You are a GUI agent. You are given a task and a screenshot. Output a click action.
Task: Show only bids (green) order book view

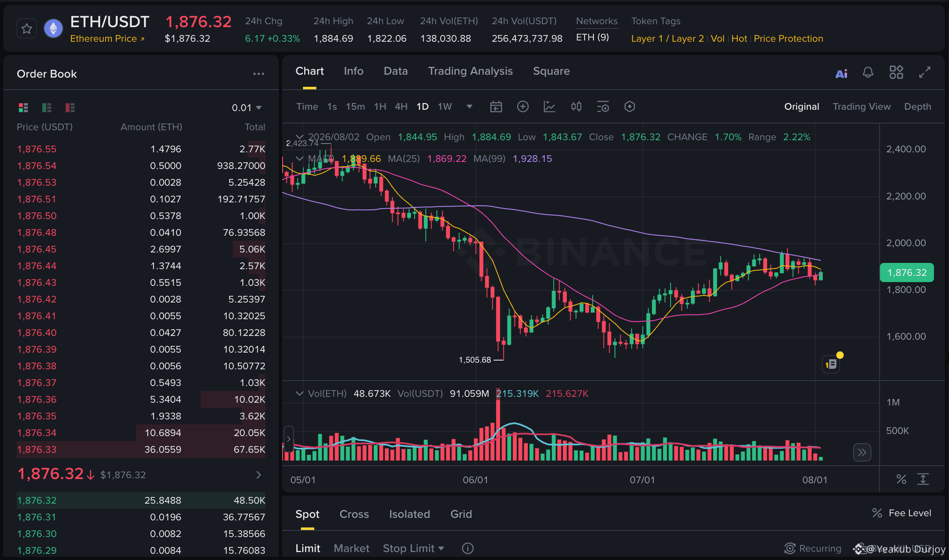pyautogui.click(x=47, y=108)
